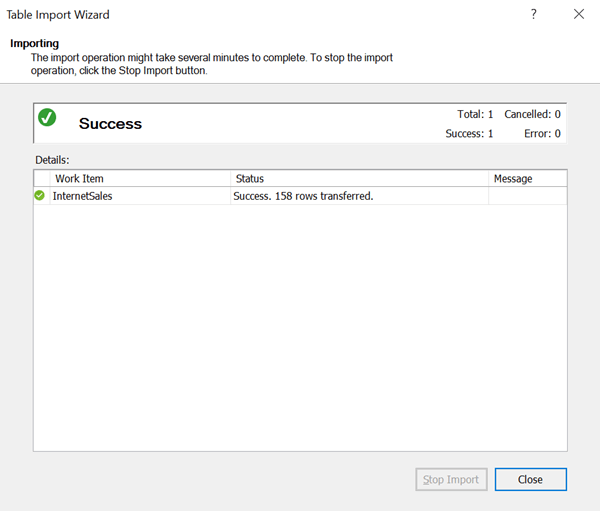This screenshot has width=600, height=511.
Task: Click the Stop Import button
Action: [451, 479]
